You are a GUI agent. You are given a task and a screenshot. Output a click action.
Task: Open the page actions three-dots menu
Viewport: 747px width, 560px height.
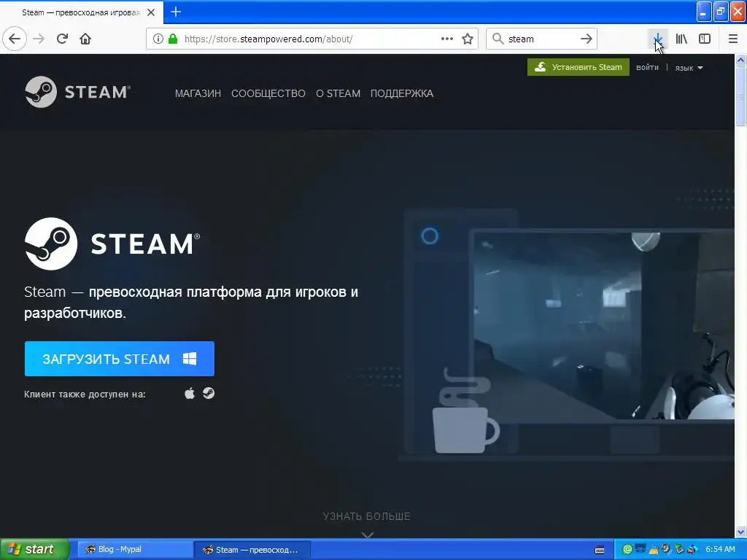click(x=447, y=39)
